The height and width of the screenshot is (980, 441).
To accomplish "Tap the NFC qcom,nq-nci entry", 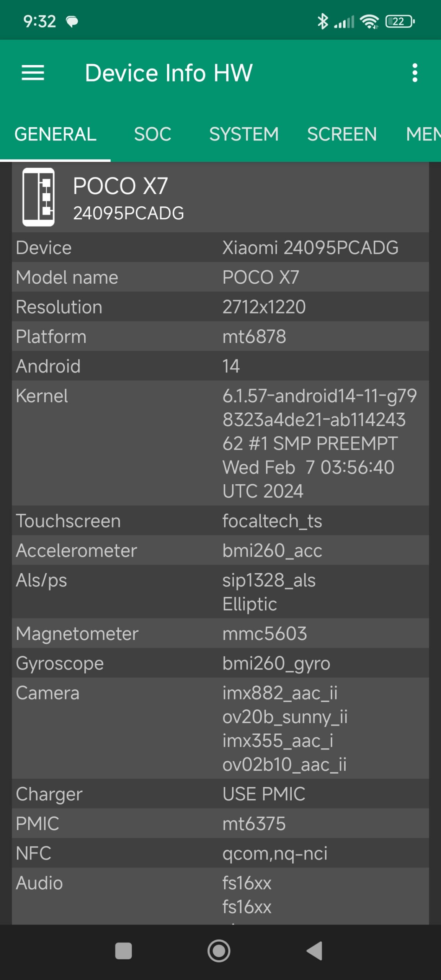I will [220, 853].
